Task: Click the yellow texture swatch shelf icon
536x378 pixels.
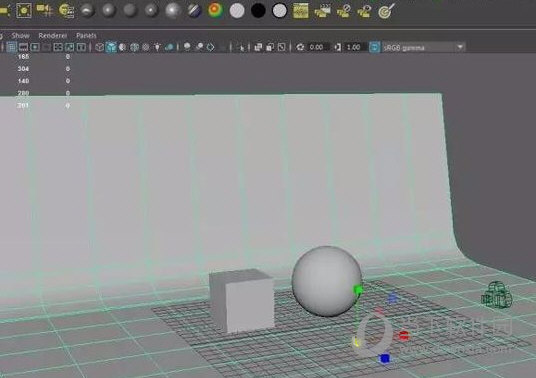Action: (301, 11)
